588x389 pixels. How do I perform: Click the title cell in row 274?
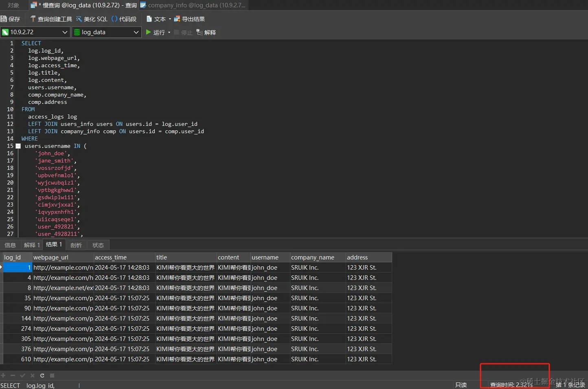pos(186,329)
